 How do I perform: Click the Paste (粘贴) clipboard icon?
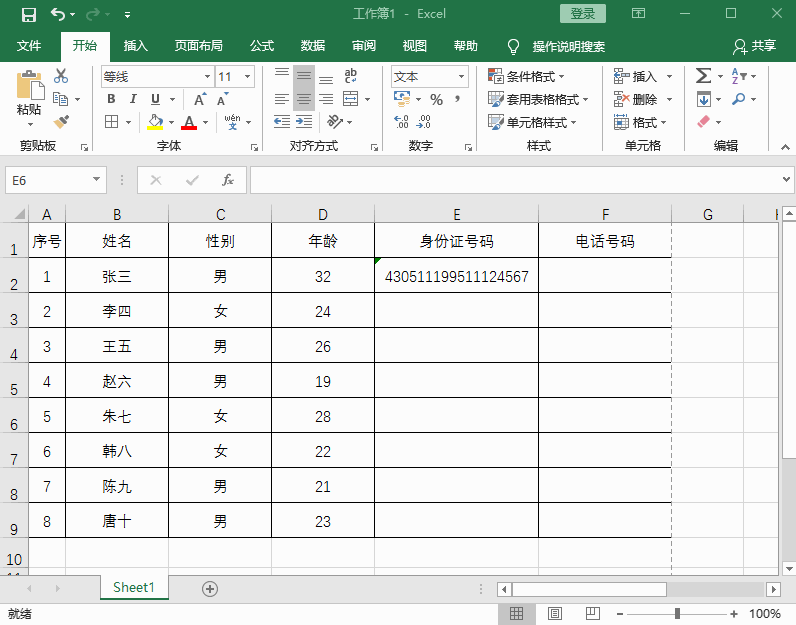(29, 95)
